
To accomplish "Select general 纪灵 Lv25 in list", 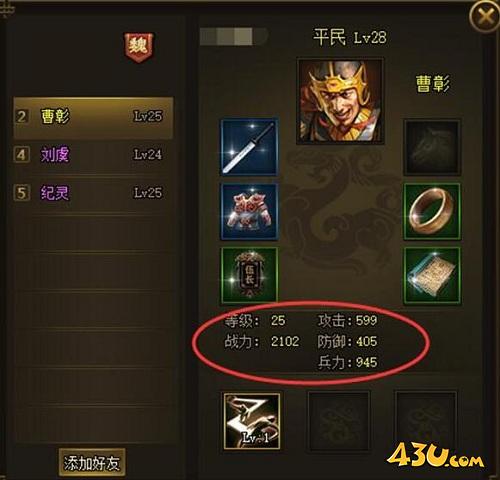I will [93, 193].
